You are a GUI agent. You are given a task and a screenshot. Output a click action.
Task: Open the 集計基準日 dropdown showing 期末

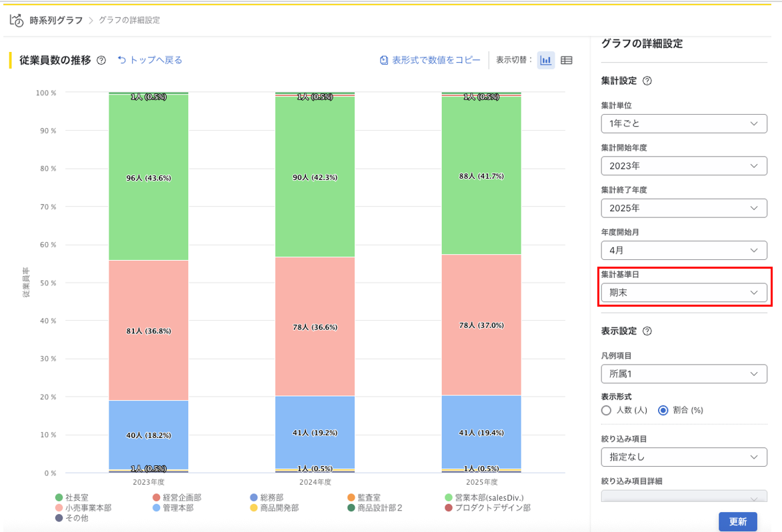684,293
